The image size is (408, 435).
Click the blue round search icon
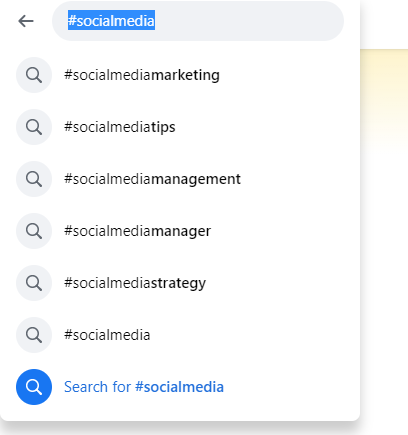(34, 387)
